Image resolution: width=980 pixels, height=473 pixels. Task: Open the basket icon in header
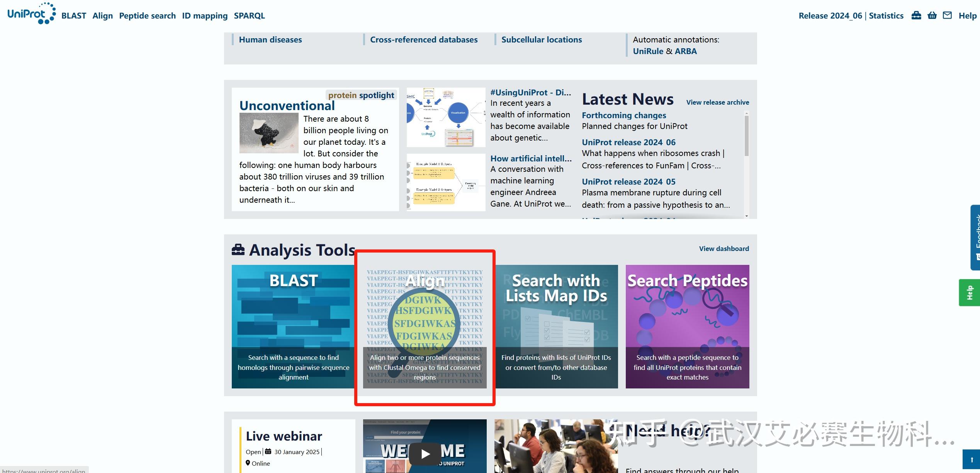pyautogui.click(x=932, y=15)
